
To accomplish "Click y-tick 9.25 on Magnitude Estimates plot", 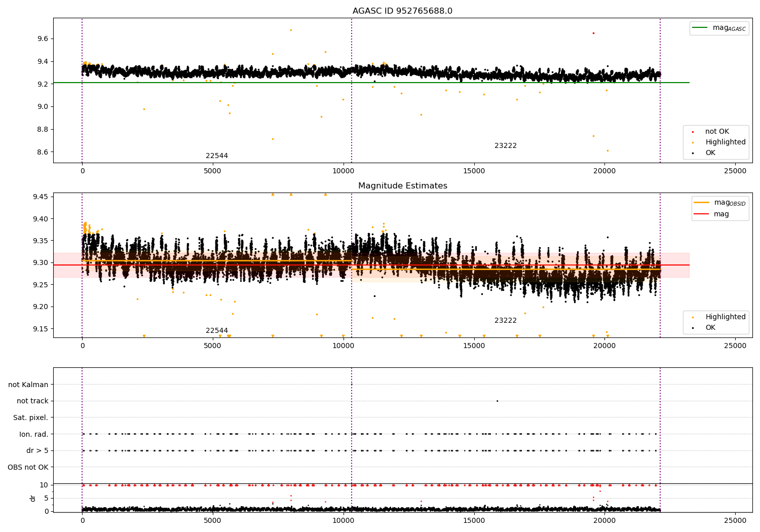I will [x=40, y=285].
